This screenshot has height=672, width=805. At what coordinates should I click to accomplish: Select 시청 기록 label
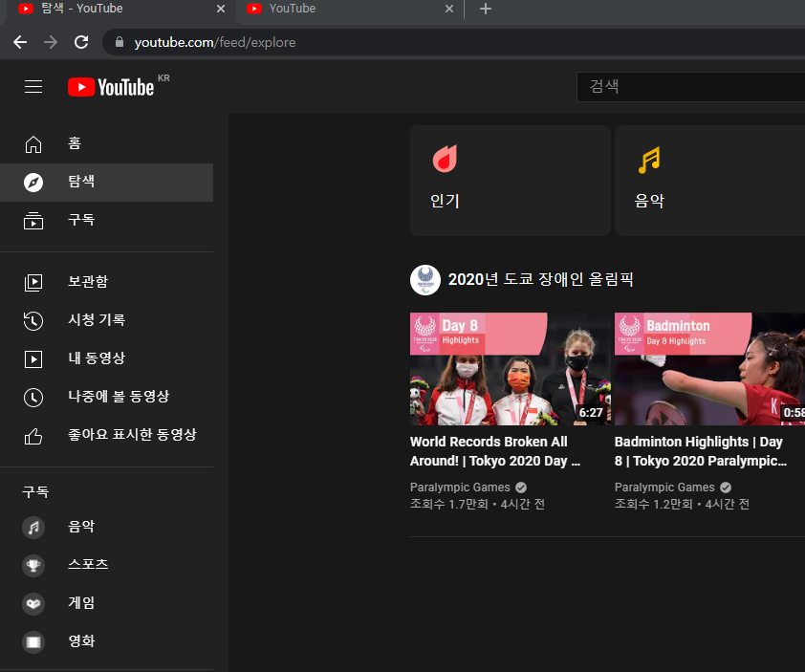click(x=97, y=320)
